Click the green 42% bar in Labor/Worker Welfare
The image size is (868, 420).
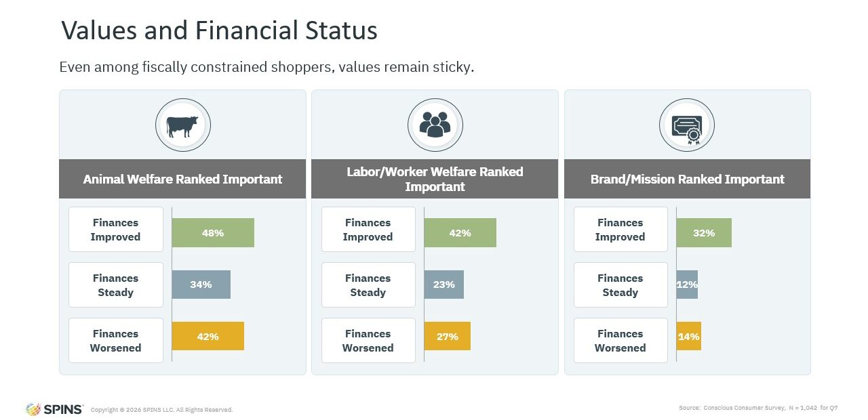point(460,233)
